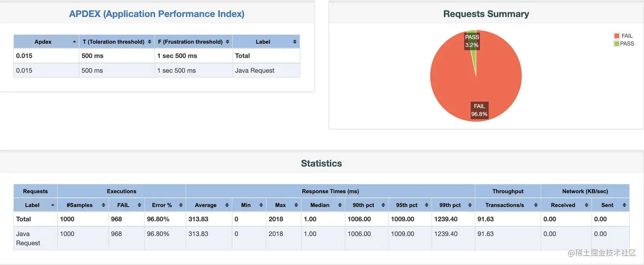Sort Statistics by Min column
644x265 pixels.
249,205
